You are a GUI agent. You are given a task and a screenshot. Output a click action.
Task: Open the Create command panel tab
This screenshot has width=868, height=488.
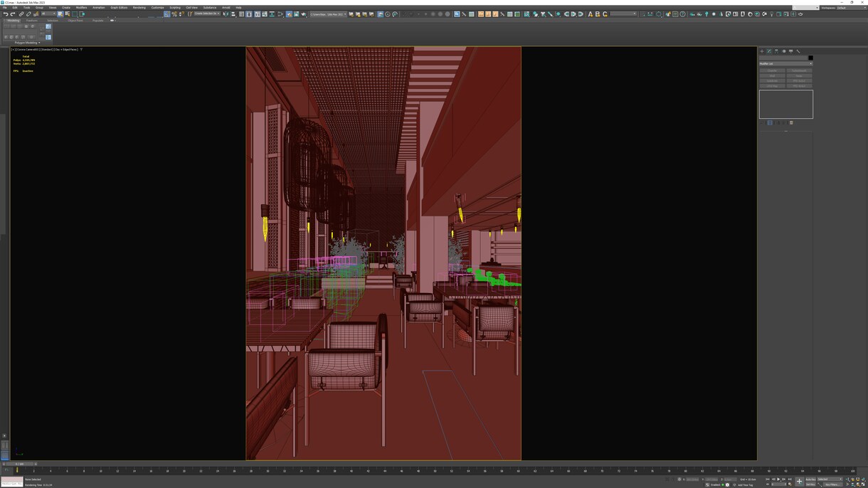pyautogui.click(x=762, y=51)
